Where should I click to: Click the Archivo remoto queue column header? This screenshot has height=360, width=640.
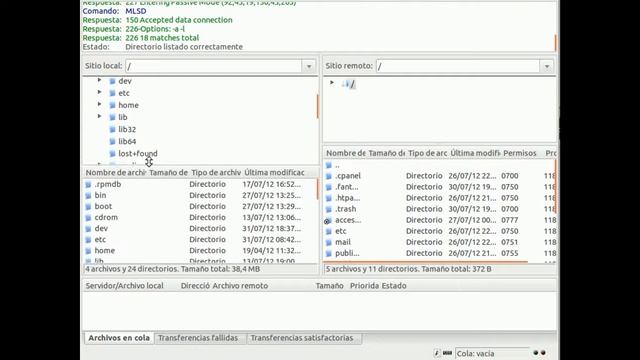(x=240, y=286)
